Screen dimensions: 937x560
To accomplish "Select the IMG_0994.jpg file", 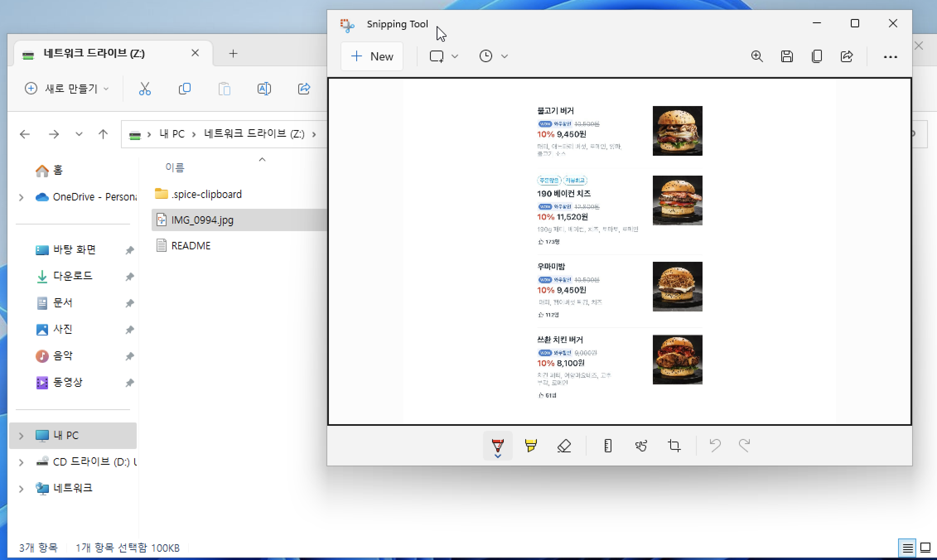I will click(x=202, y=220).
